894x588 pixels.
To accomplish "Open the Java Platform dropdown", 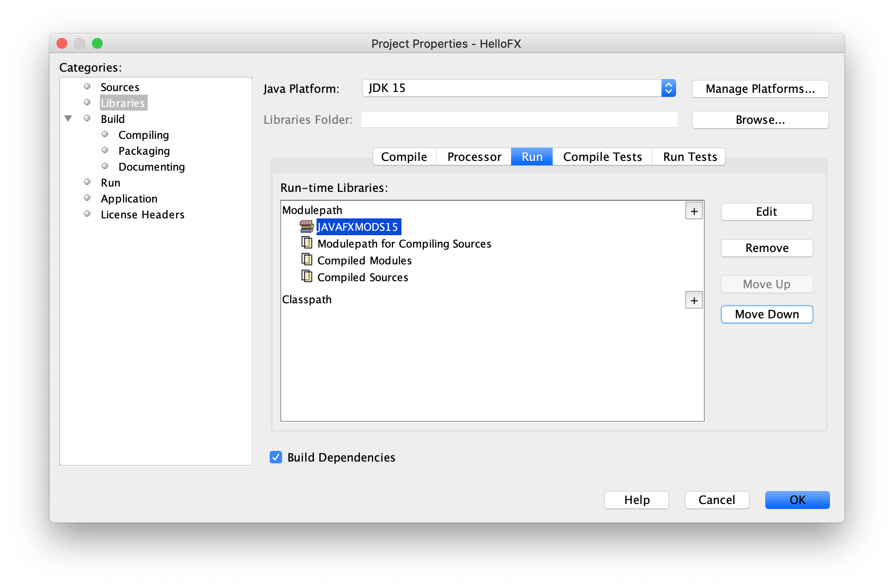I will pos(668,88).
